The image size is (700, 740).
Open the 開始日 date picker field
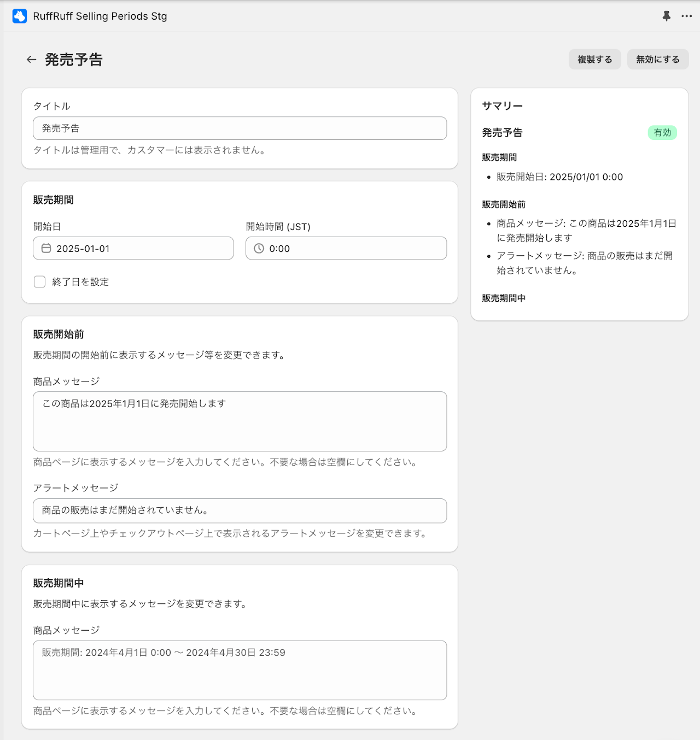point(133,248)
